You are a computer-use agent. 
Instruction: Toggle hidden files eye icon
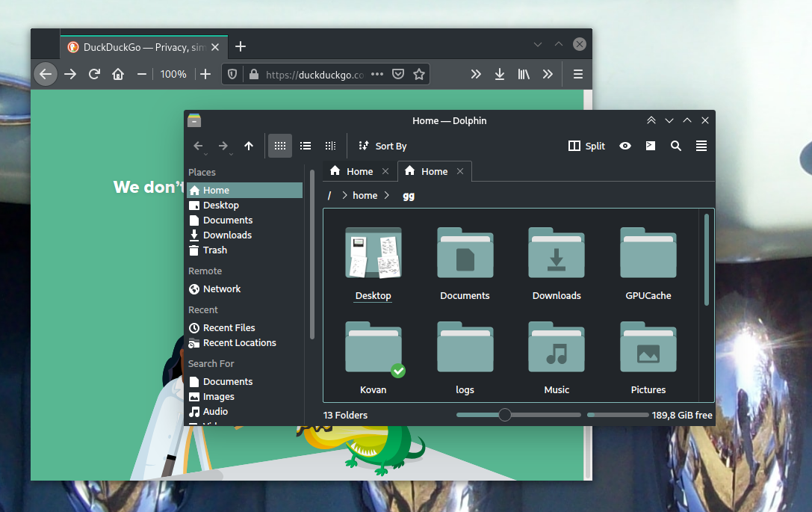625,146
